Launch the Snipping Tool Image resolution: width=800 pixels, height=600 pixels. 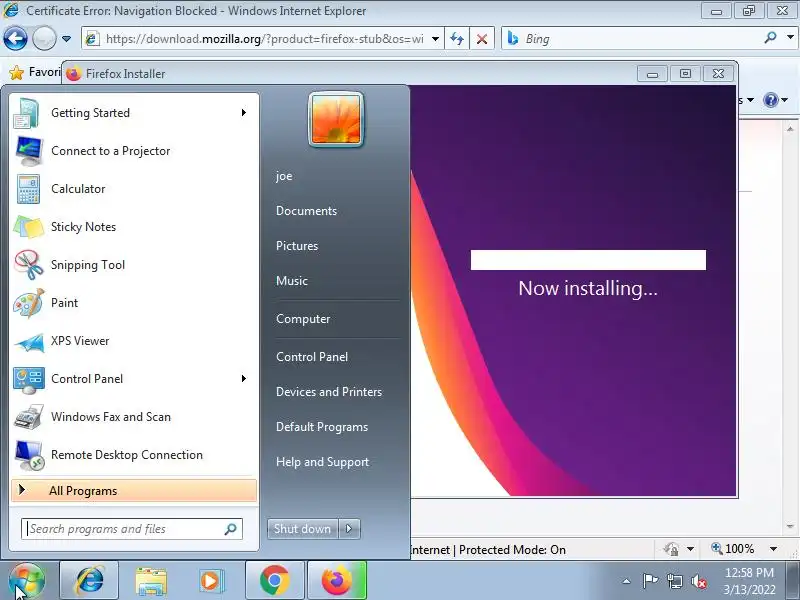pyautogui.click(x=134, y=265)
